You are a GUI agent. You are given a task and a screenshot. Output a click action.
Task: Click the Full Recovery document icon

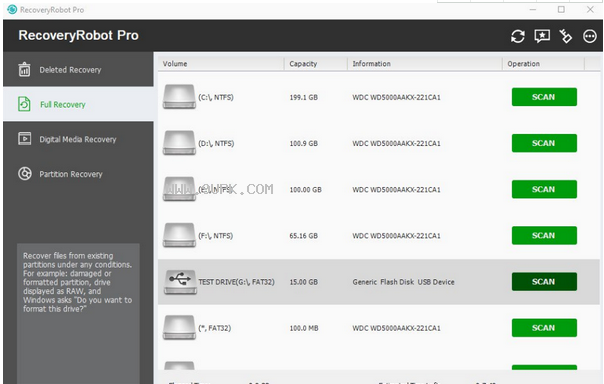coord(24,104)
